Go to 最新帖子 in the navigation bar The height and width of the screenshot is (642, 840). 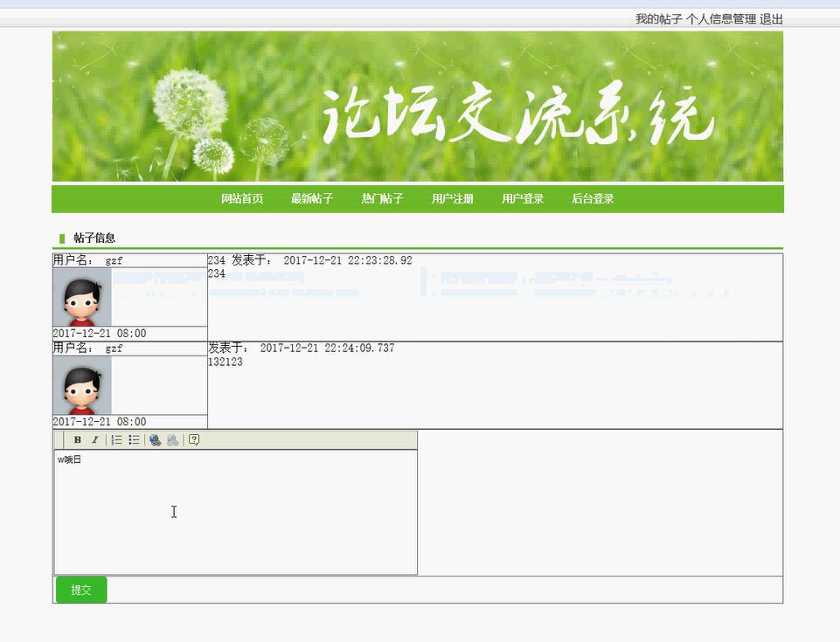[312, 198]
